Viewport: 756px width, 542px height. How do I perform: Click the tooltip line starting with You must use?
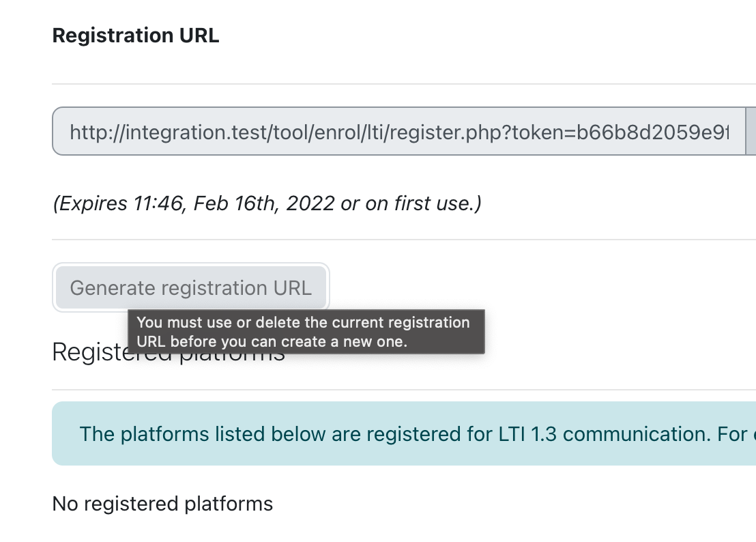303,322
